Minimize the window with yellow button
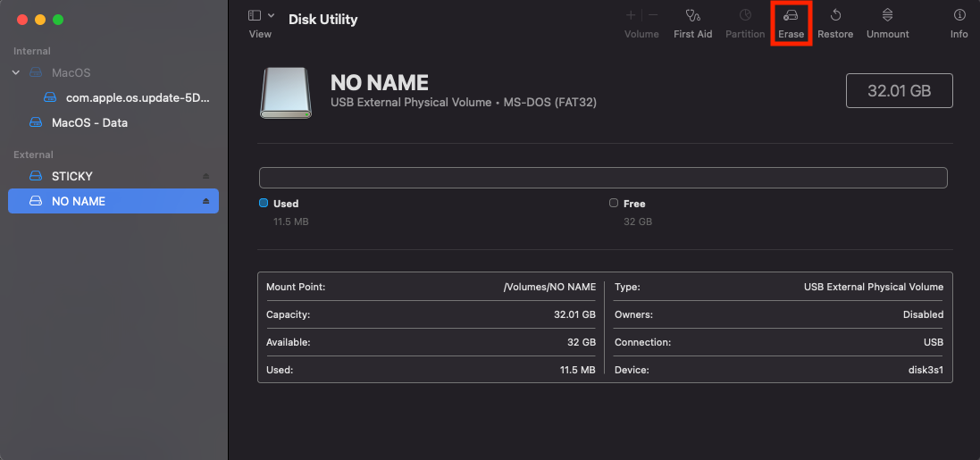The height and width of the screenshot is (460, 980). tap(40, 20)
